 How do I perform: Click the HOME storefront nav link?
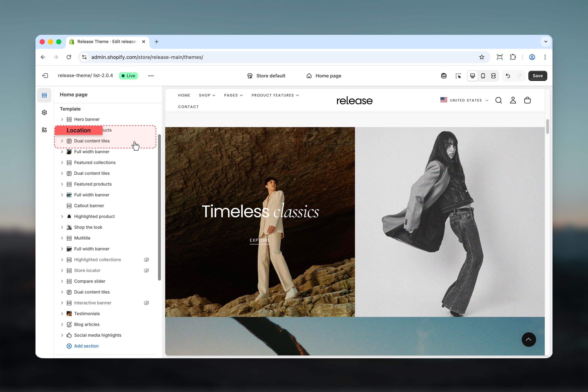(184, 95)
